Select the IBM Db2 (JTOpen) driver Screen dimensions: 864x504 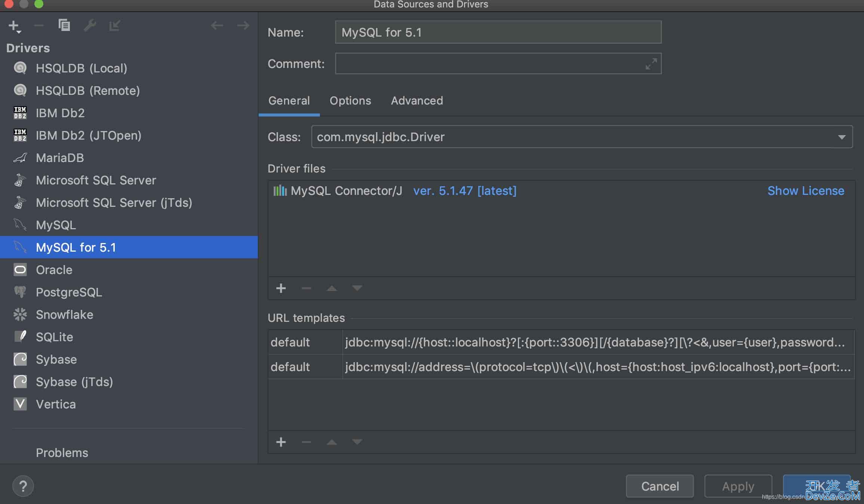tap(129, 135)
